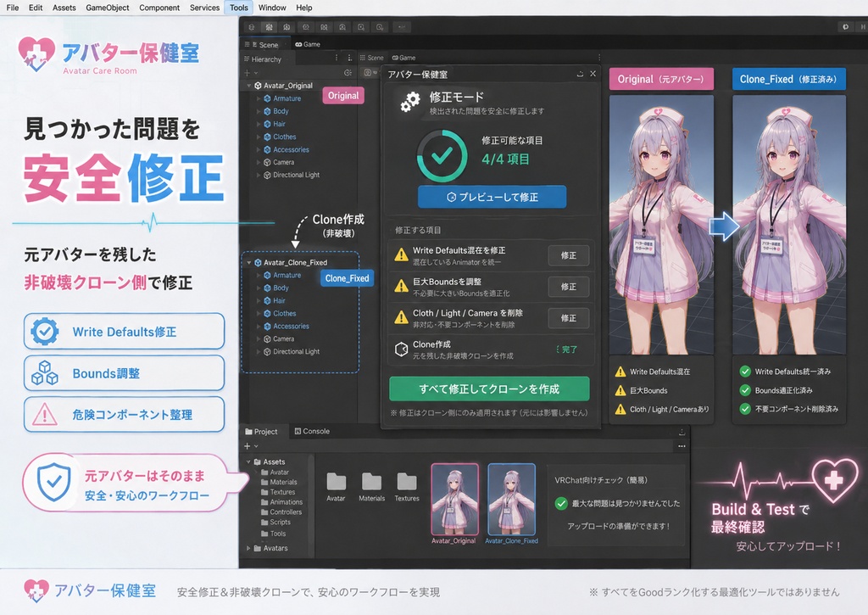Click warning icon in Write Defaults混在を修正 row

pyautogui.click(x=401, y=254)
